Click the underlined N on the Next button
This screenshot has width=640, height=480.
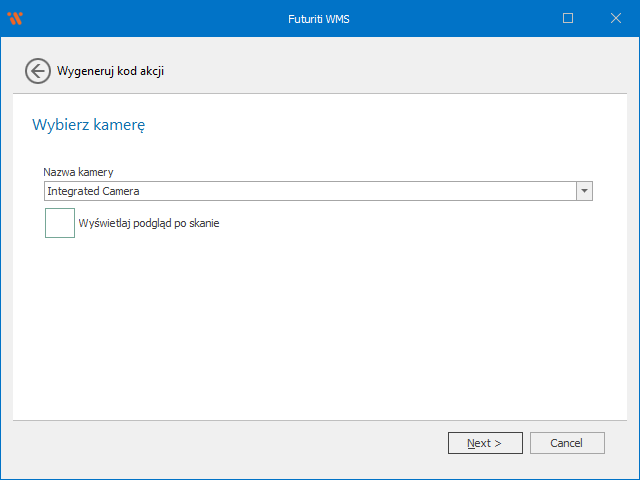coord(471,443)
